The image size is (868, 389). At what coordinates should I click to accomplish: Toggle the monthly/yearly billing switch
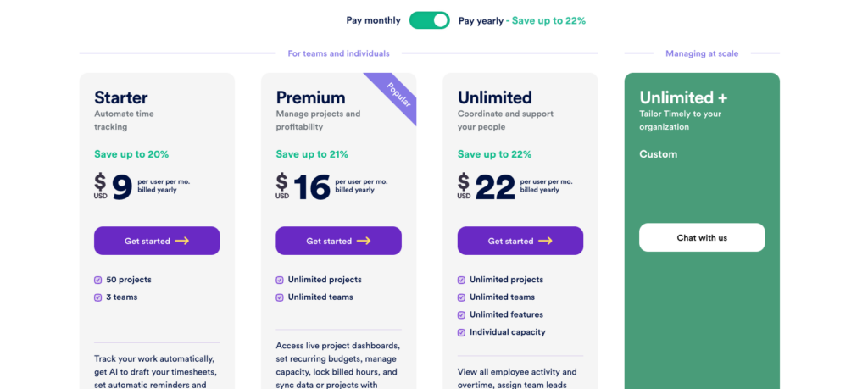(x=429, y=20)
